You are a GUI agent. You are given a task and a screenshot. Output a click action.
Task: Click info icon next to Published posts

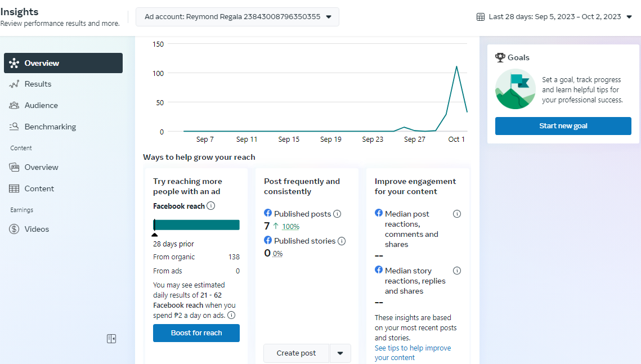pos(337,214)
